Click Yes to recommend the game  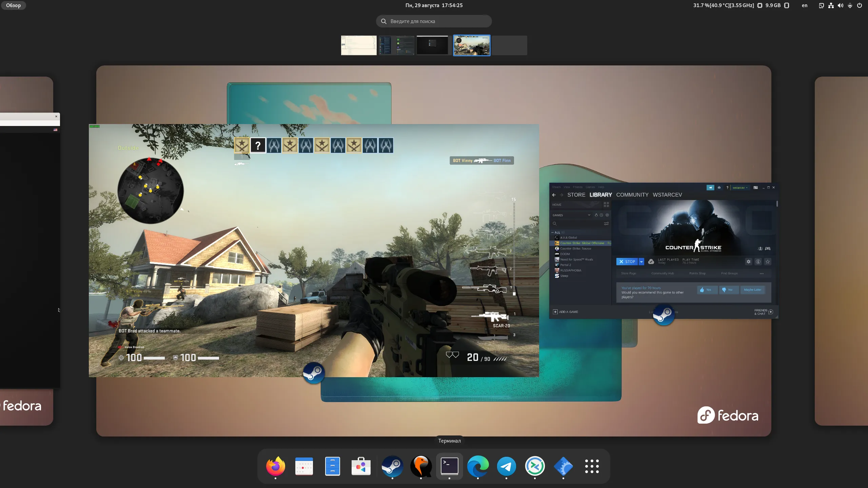707,290
